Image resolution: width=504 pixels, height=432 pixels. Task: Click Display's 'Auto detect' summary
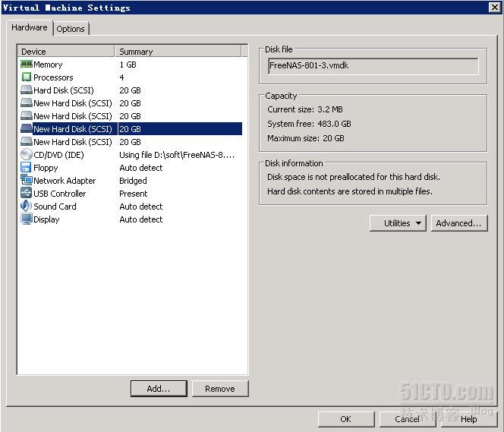(141, 219)
